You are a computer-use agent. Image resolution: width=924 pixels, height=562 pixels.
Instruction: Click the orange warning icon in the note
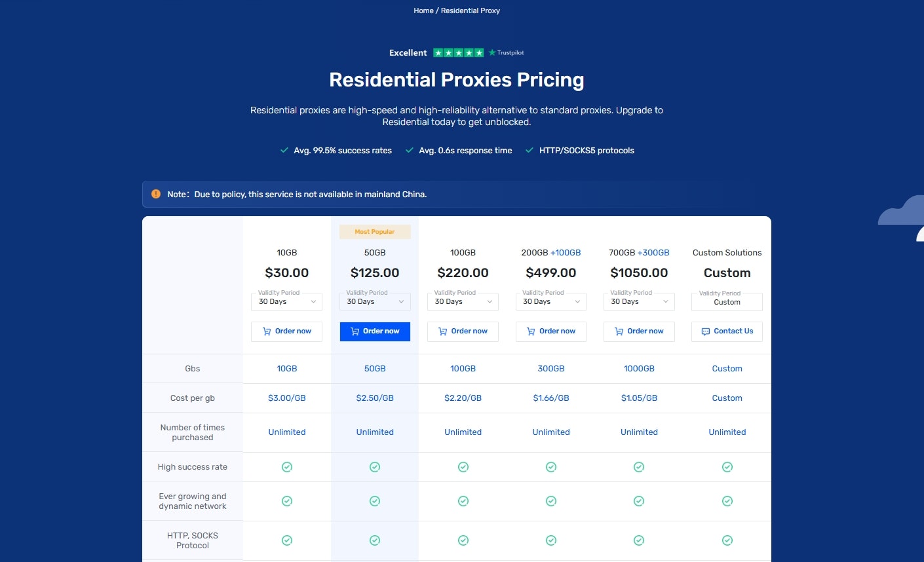pos(156,194)
